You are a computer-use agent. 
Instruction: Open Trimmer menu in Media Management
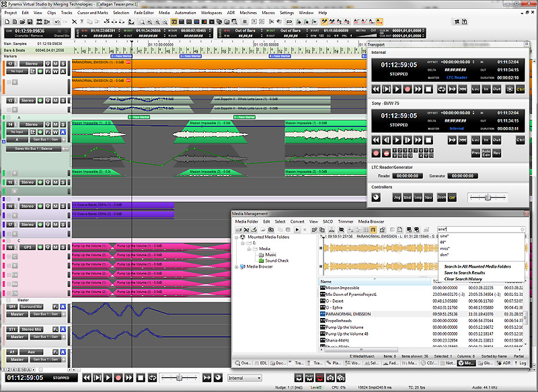pyautogui.click(x=346, y=221)
